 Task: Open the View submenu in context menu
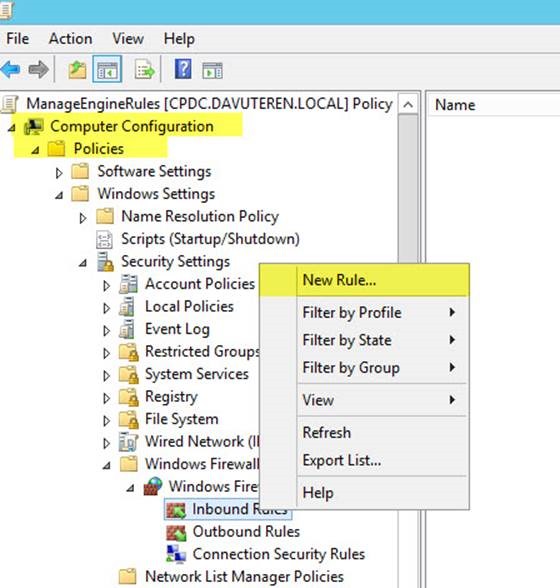tap(364, 400)
